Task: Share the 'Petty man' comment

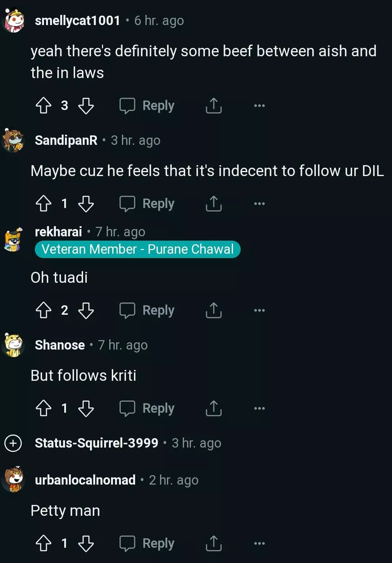Action: point(213,543)
